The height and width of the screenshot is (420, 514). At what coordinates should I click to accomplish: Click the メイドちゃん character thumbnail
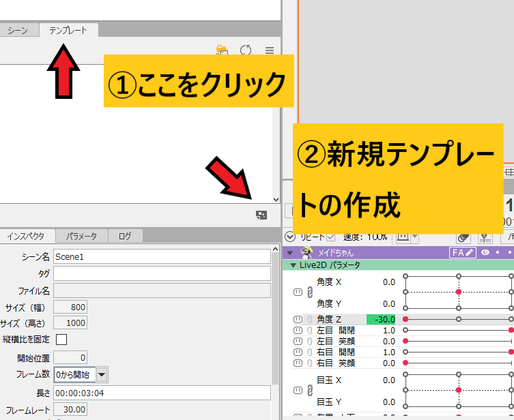(306, 252)
